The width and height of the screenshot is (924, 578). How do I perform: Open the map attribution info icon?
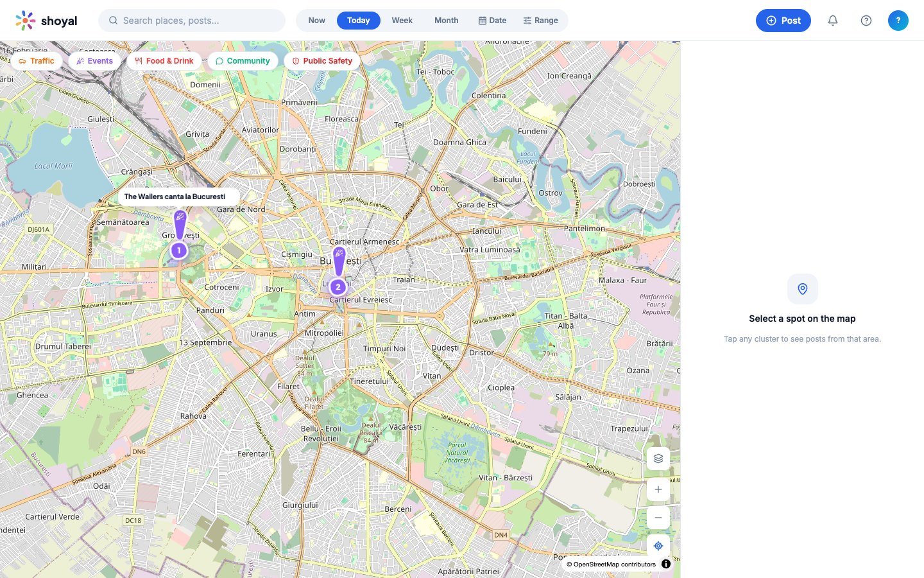point(666,564)
